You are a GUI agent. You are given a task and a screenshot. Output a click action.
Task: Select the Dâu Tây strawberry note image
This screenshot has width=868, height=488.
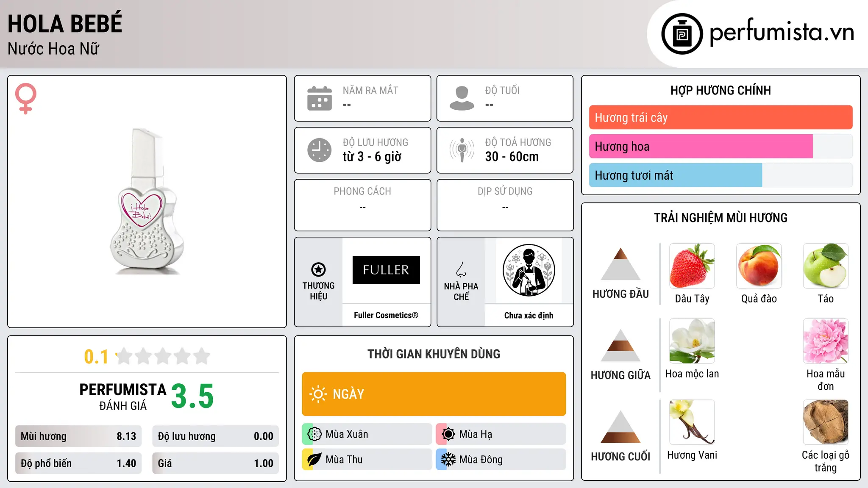[x=692, y=266]
